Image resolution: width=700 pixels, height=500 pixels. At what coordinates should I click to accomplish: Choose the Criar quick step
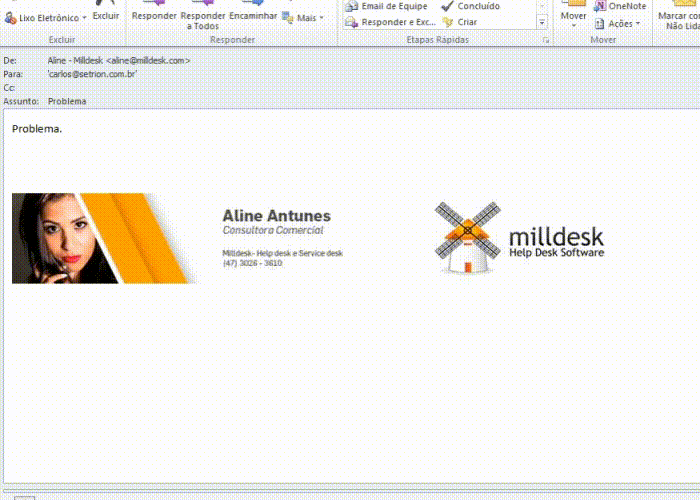click(460, 22)
